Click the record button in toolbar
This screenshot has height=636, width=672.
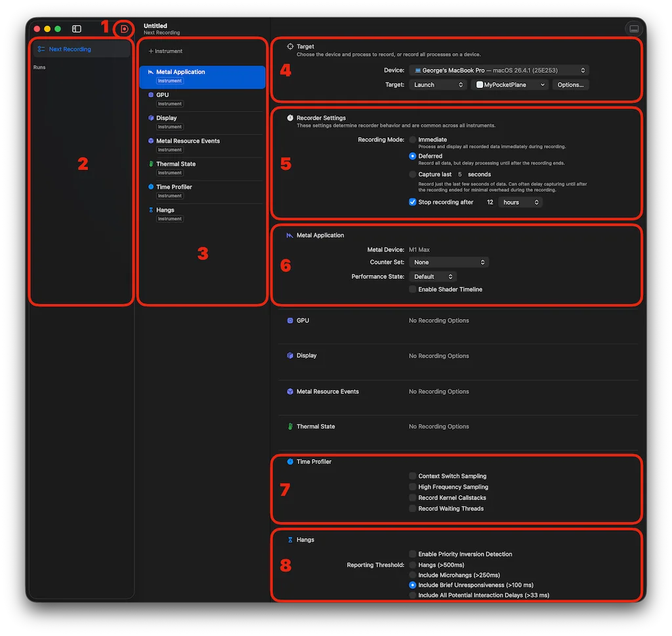tap(124, 29)
